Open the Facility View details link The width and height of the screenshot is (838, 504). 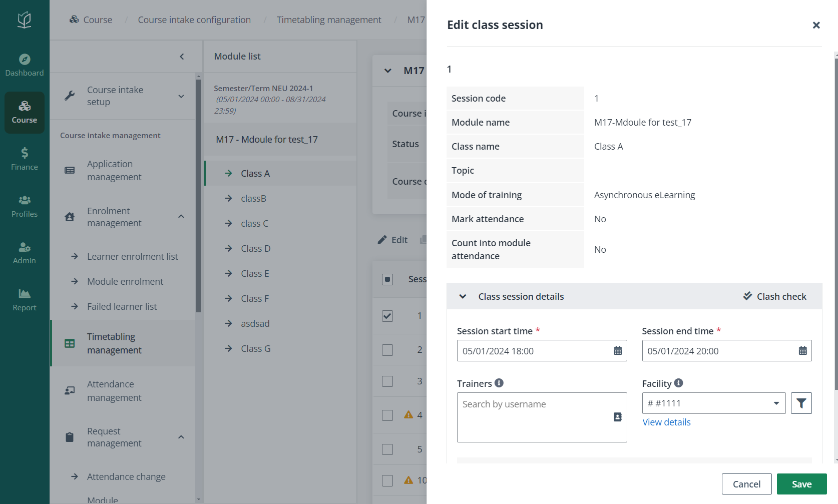(666, 422)
